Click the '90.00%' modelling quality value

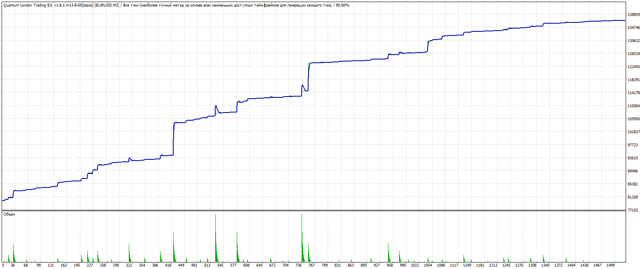pyautogui.click(x=342, y=5)
